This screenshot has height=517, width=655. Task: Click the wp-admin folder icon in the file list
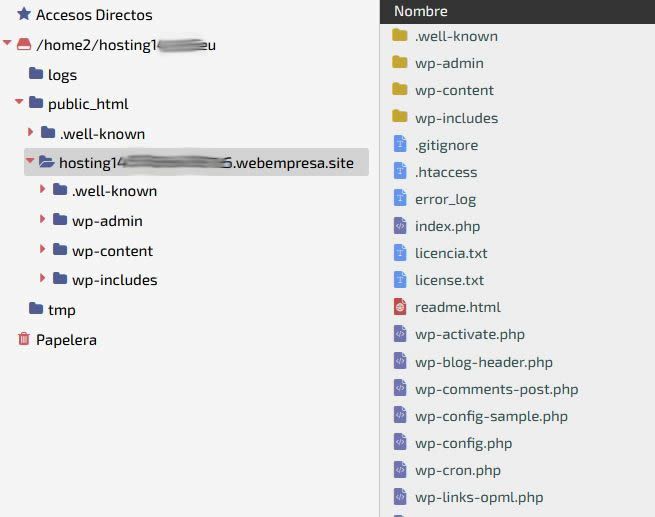pyautogui.click(x=400, y=63)
